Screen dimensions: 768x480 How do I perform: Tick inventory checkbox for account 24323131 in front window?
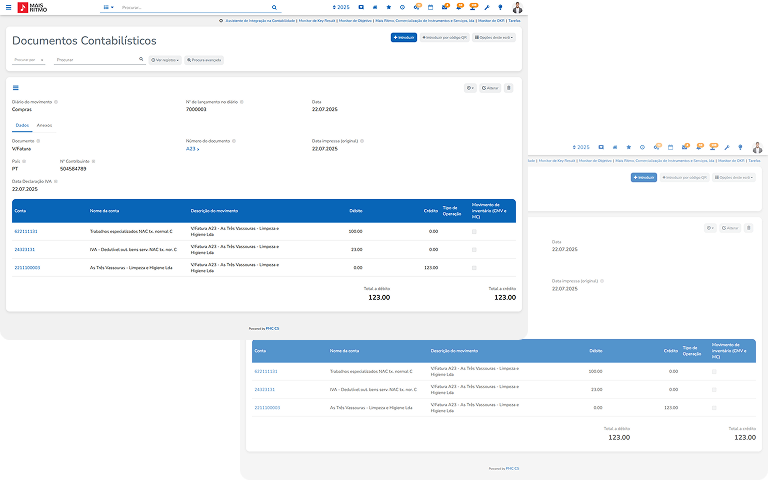click(474, 249)
